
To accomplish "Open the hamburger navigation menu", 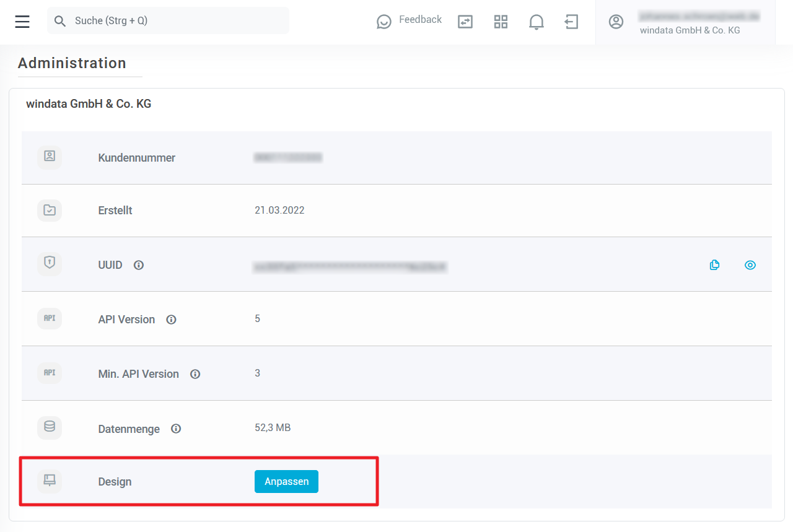I will click(22, 21).
